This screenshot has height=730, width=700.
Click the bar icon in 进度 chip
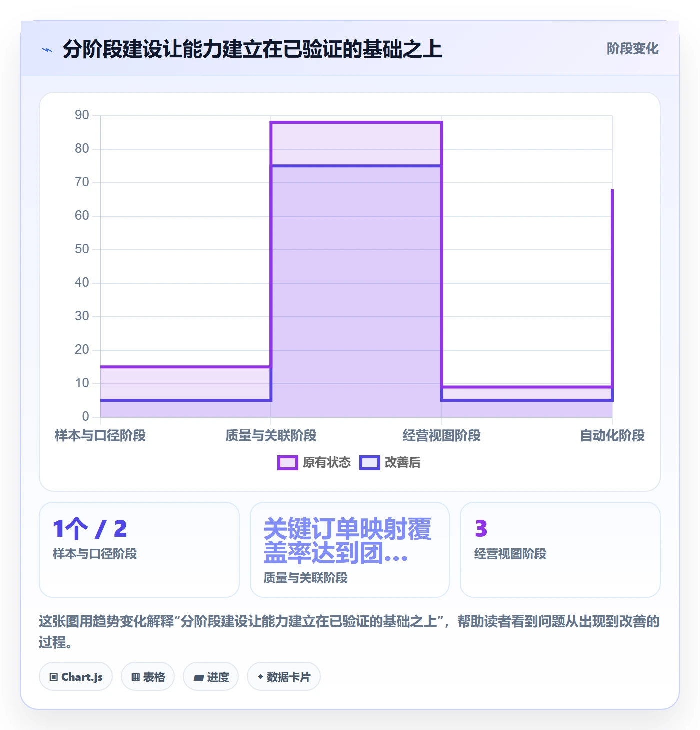pyautogui.click(x=199, y=678)
